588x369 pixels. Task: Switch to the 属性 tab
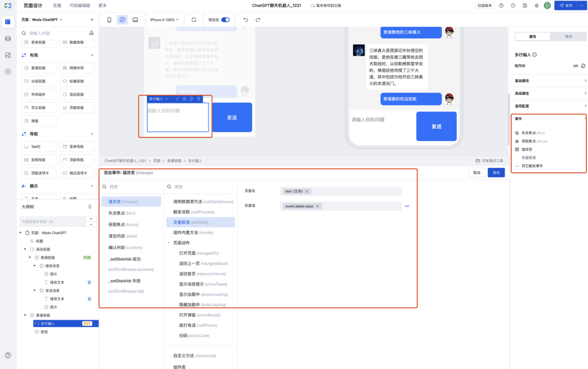click(532, 36)
